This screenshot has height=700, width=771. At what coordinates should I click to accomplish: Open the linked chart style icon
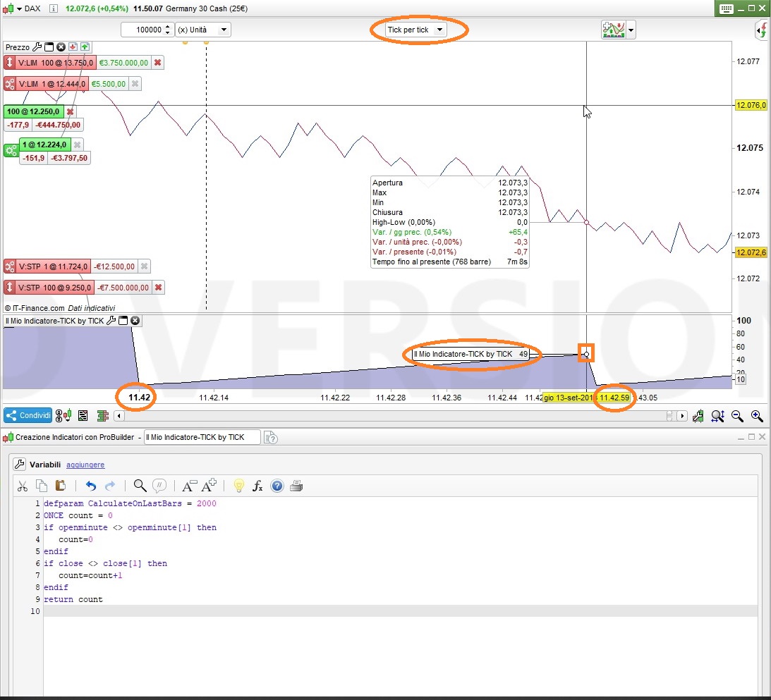[x=63, y=416]
